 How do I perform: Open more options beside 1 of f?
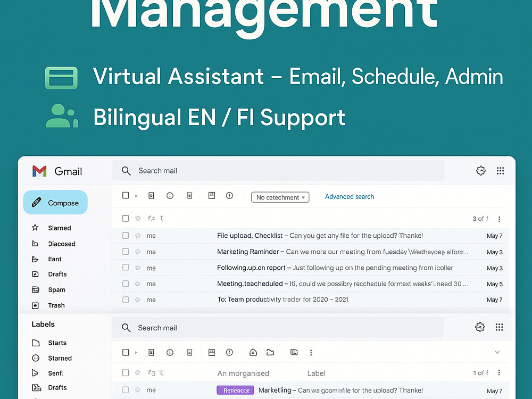tap(499, 372)
